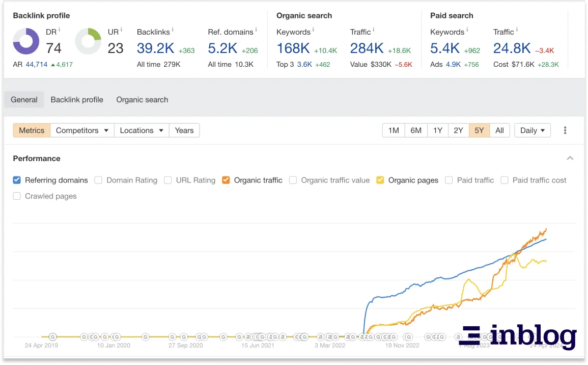
Task: Open the Daily interval dropdown
Action: point(533,131)
